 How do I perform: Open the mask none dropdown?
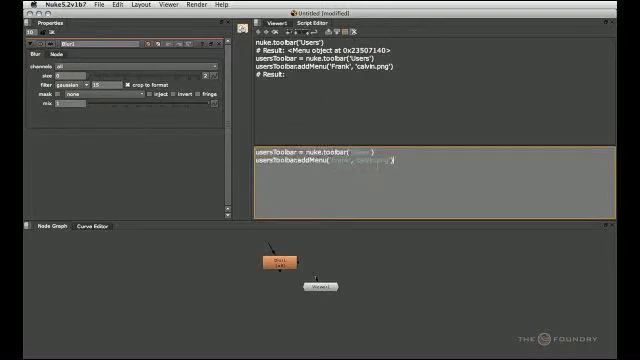point(105,94)
